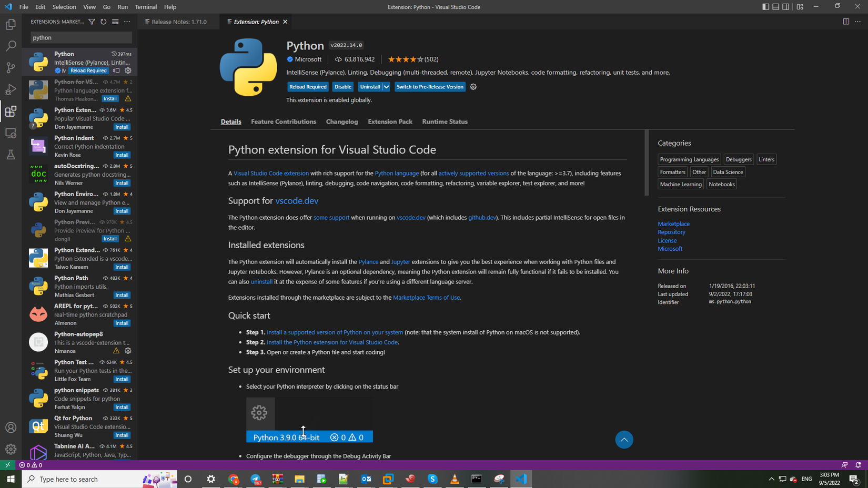Image resolution: width=868 pixels, height=488 pixels.
Task: Open manage gear for Python in list
Action: click(128, 70)
